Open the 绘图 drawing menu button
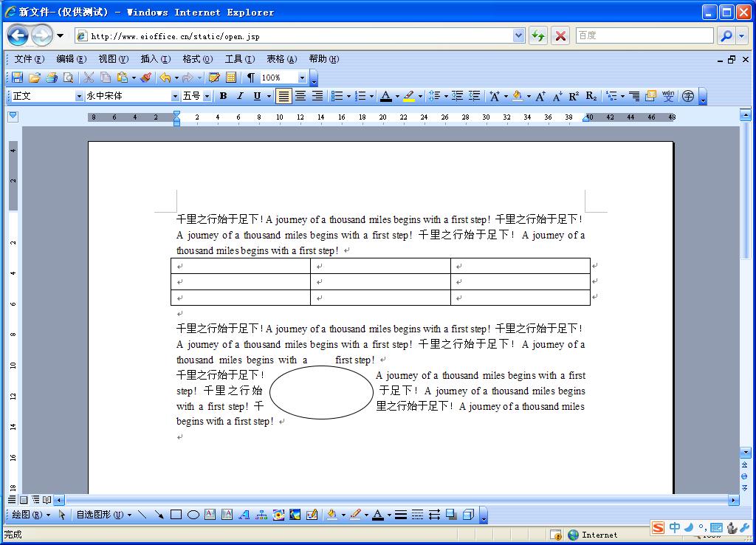This screenshot has height=545, width=756. pyautogui.click(x=31, y=515)
